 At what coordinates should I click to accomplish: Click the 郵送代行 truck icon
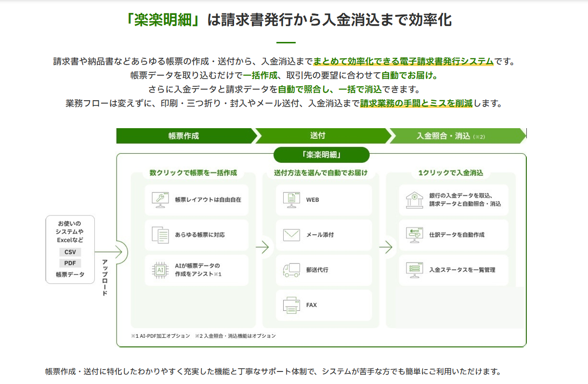[x=291, y=270]
